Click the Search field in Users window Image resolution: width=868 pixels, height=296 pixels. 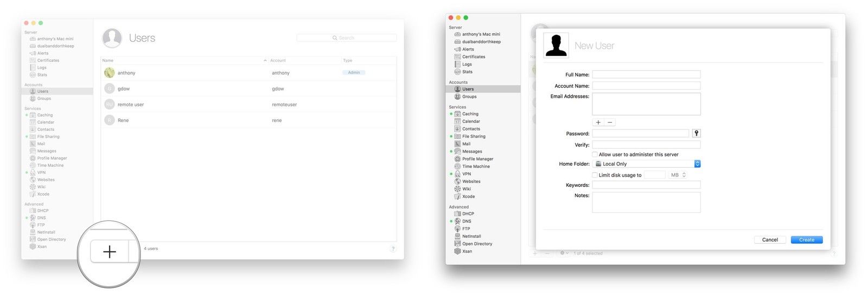[x=347, y=38]
